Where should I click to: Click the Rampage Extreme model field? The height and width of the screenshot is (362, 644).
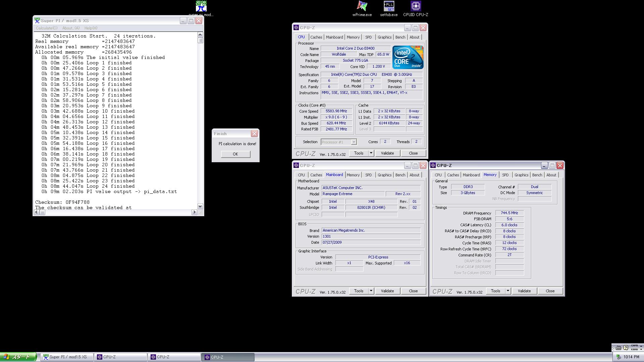point(353,194)
